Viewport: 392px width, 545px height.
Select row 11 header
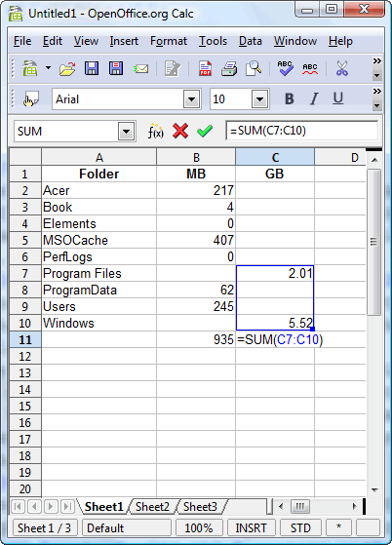[25, 339]
